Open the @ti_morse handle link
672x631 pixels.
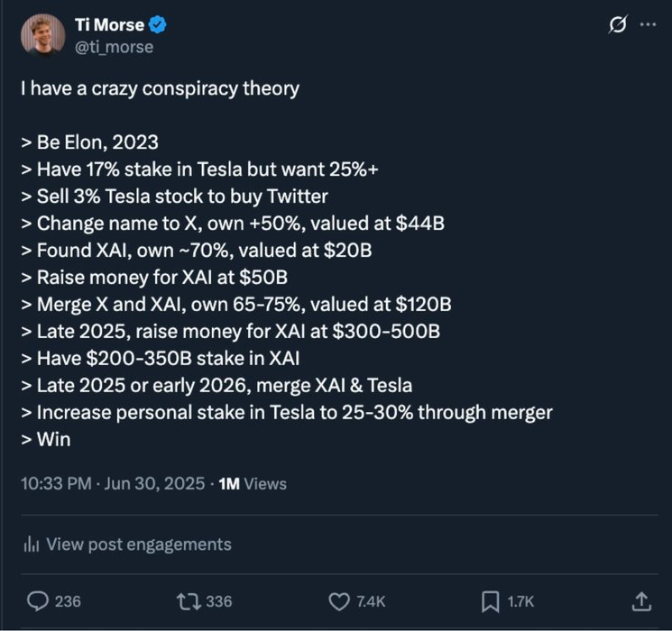pos(114,47)
